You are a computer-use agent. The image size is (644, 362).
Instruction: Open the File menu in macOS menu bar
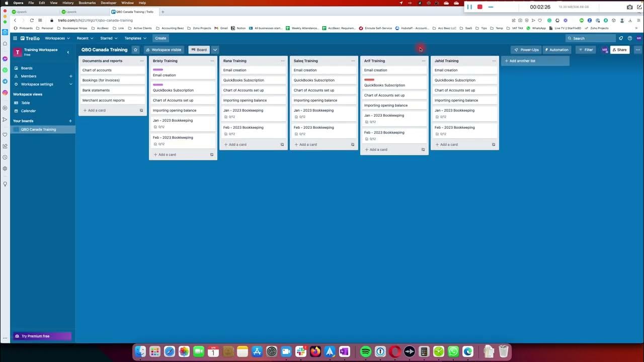click(31, 3)
